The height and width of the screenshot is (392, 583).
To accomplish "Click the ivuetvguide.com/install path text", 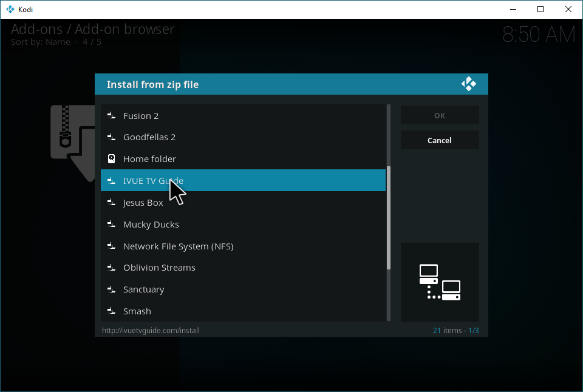I will point(151,330).
